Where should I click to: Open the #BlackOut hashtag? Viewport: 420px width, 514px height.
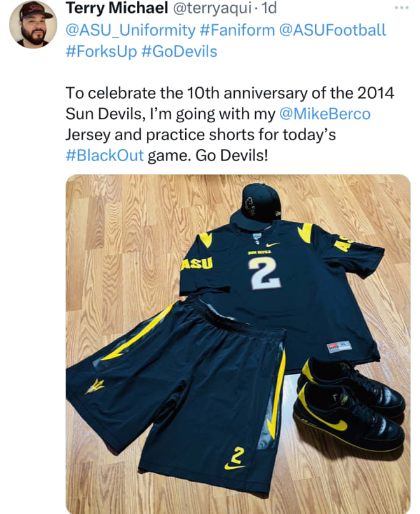click(105, 155)
